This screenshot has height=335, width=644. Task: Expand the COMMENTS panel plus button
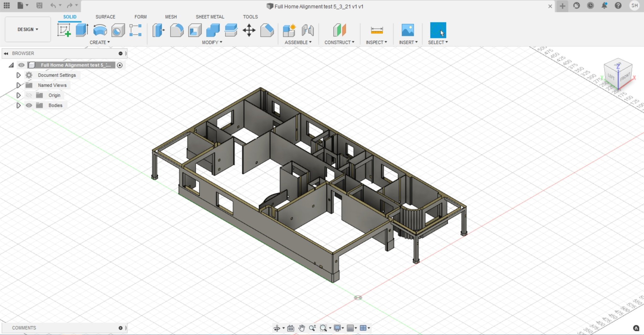(120, 328)
